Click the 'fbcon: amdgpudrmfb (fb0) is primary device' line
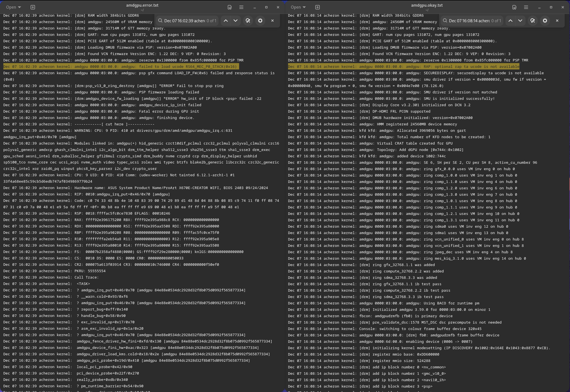This screenshot has width=570, height=392. click(x=370, y=316)
